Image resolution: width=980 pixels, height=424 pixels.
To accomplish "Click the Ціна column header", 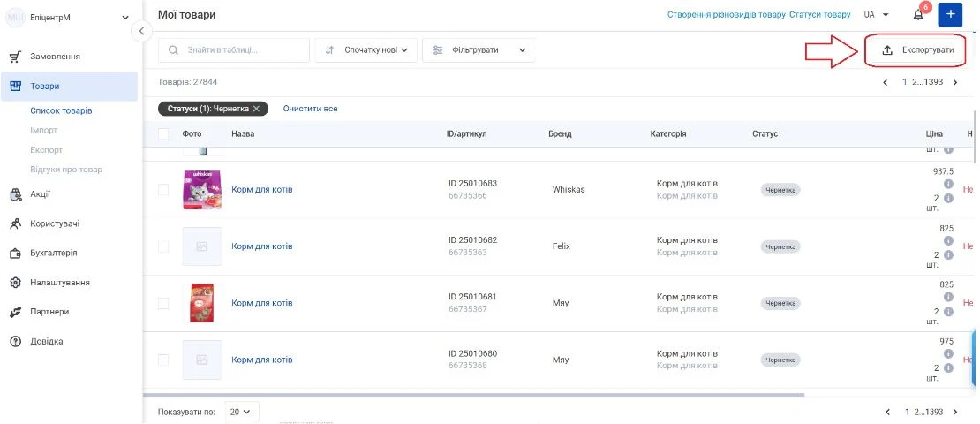I will click(934, 134).
